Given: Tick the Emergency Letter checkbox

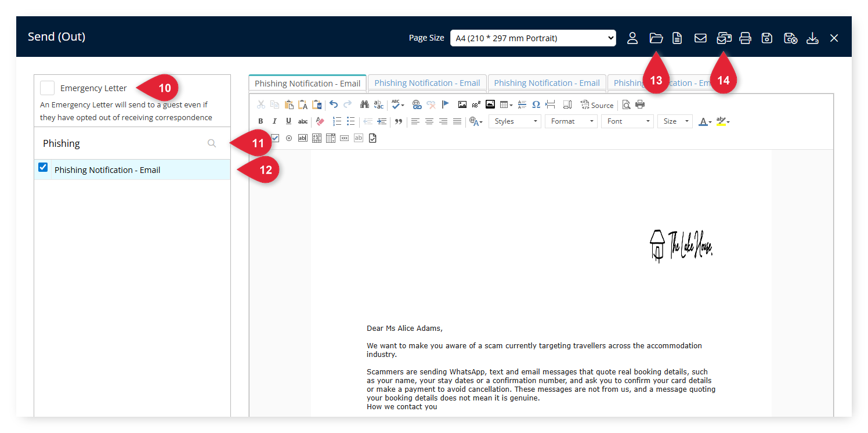Looking at the screenshot, I should [x=48, y=88].
